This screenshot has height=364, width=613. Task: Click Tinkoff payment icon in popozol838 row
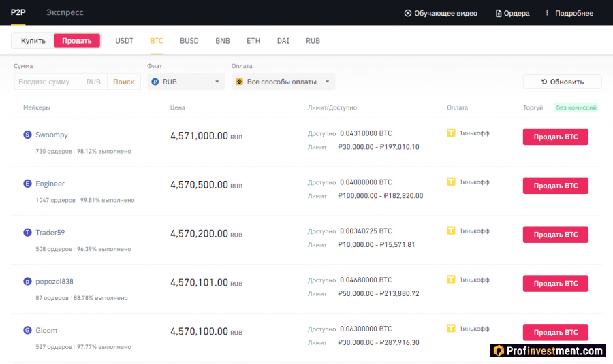pos(451,279)
